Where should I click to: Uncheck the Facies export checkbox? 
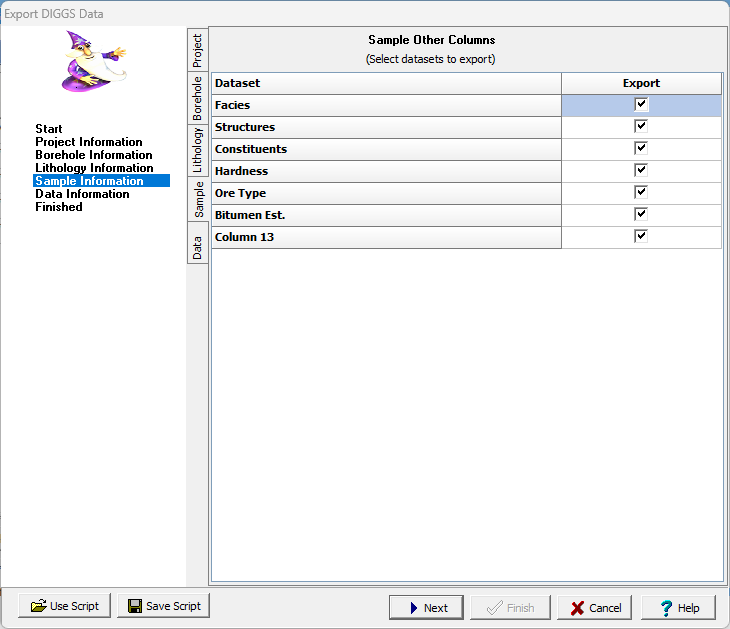pos(641,105)
